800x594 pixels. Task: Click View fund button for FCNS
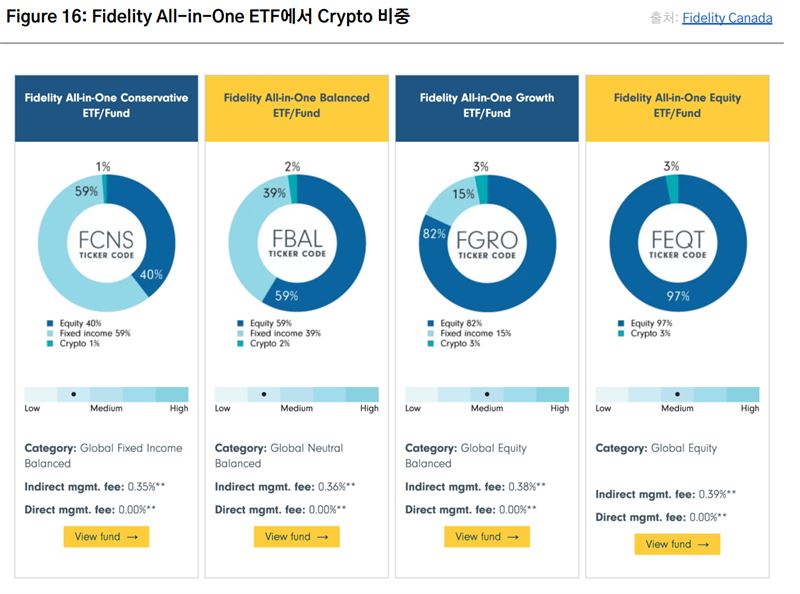(106, 537)
